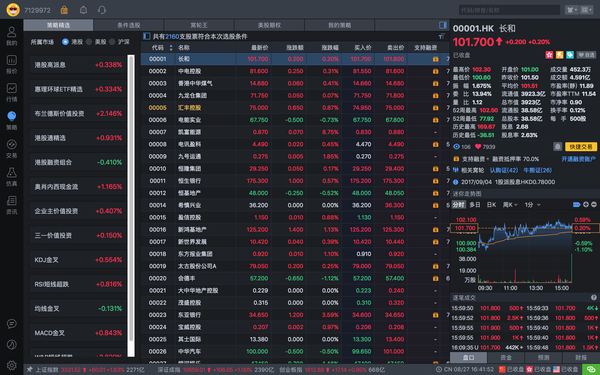Click the table font size T icon
Viewport: 600px width, 375px height.
(442, 36)
